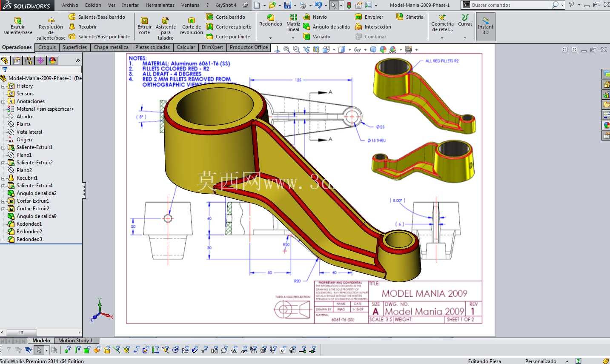Apply Ángulo de salida ribbon command
This screenshot has width=610, height=364.
click(x=326, y=27)
